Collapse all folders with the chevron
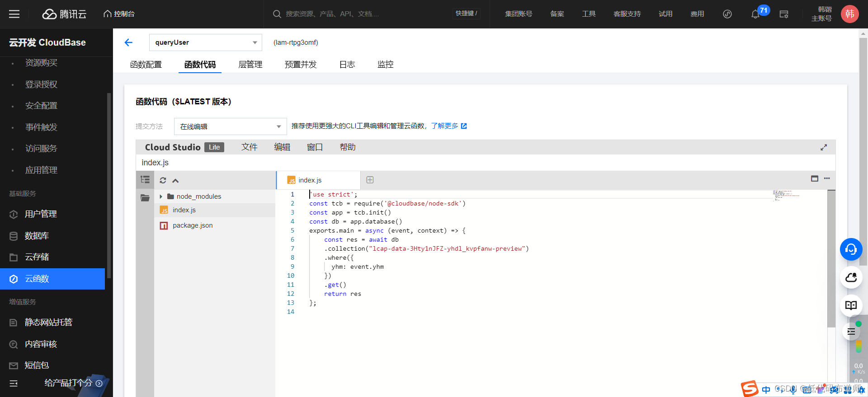Screen dimensions: 868x397 click(175, 181)
